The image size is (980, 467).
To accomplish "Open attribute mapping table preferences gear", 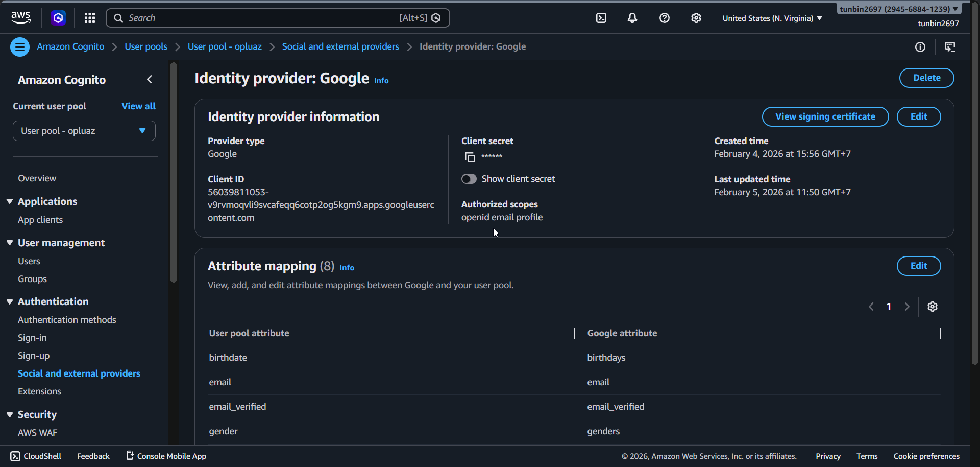I will (x=933, y=306).
